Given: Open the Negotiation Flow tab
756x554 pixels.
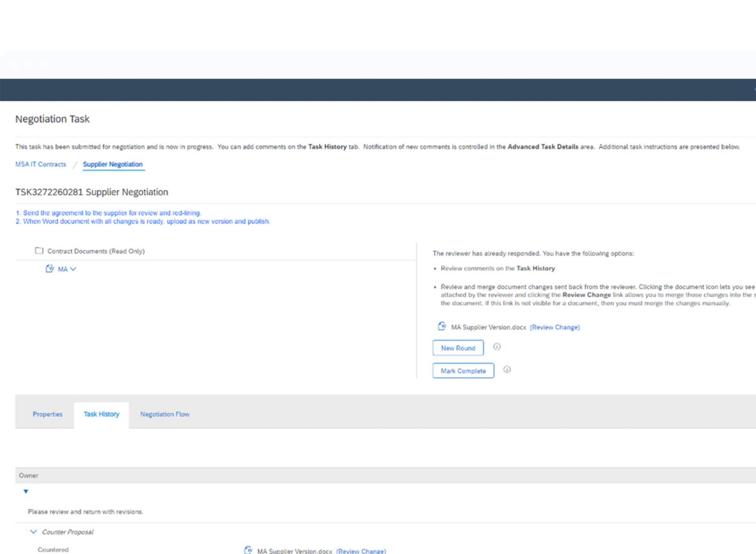Looking at the screenshot, I should [x=165, y=414].
